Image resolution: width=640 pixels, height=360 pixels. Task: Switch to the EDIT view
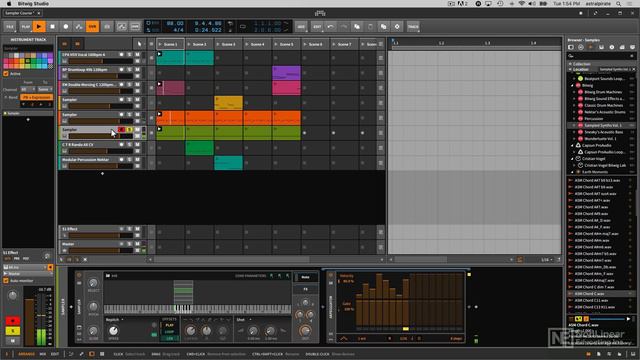pyautogui.click(x=55, y=354)
